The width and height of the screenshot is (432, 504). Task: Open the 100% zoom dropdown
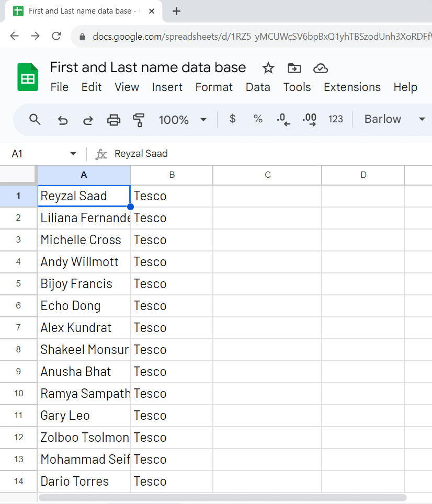click(183, 120)
